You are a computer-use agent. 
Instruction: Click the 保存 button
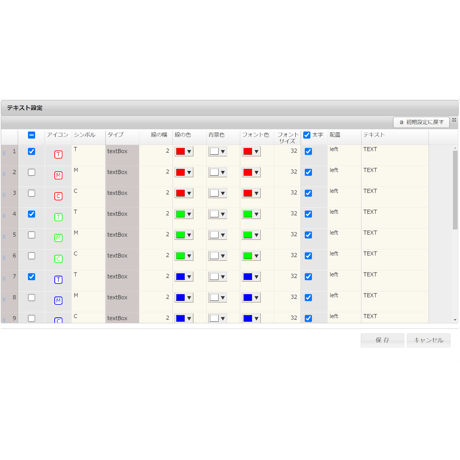click(382, 340)
